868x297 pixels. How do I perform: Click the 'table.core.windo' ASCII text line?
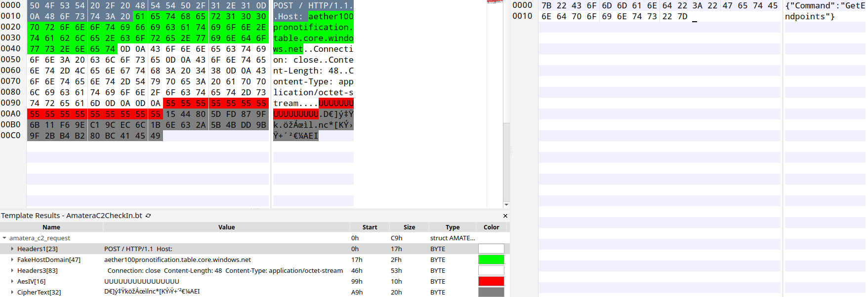[x=313, y=38]
